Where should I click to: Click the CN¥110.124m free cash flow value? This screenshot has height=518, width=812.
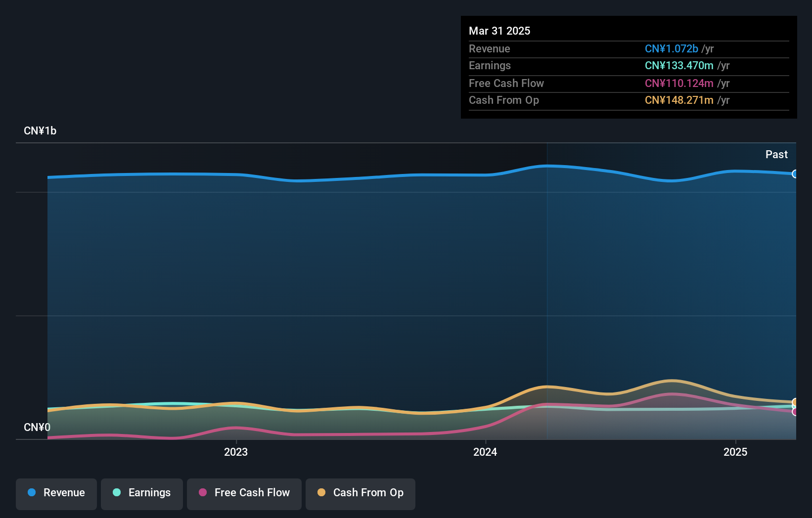pos(679,83)
